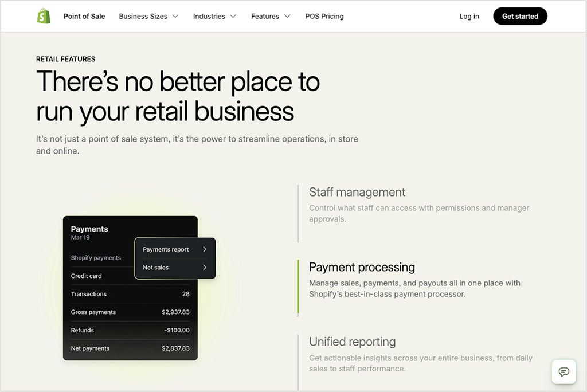Click the Shopify bag logo

44,16
